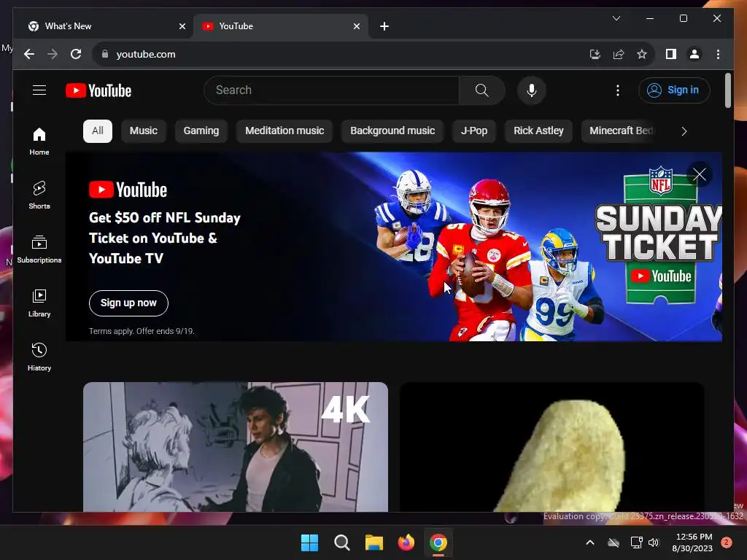
Task: Open Chrome three-dot menu
Action: pos(718,54)
